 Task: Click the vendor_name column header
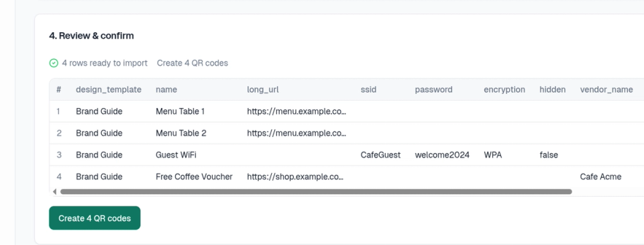606,90
